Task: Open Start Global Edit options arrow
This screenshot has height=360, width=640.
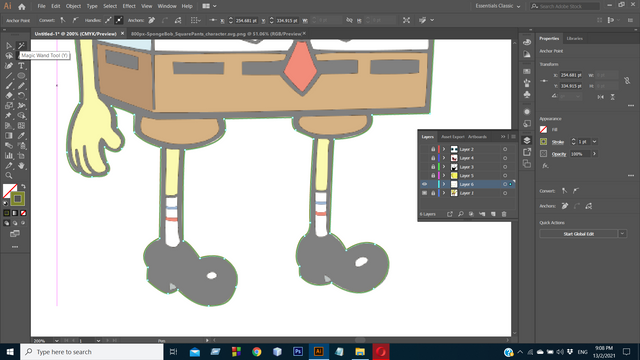Action: 622,234
